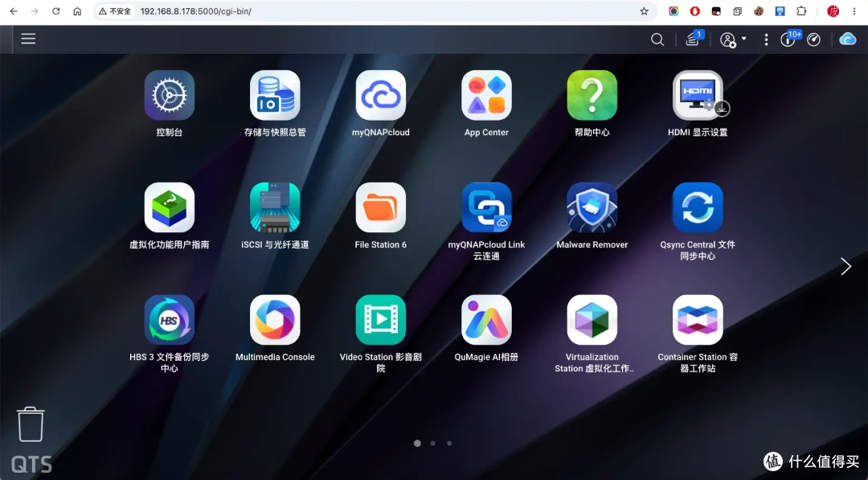868x480 pixels.
Task: Open myQNAPcloud Link 云连通
Action: tap(486, 207)
